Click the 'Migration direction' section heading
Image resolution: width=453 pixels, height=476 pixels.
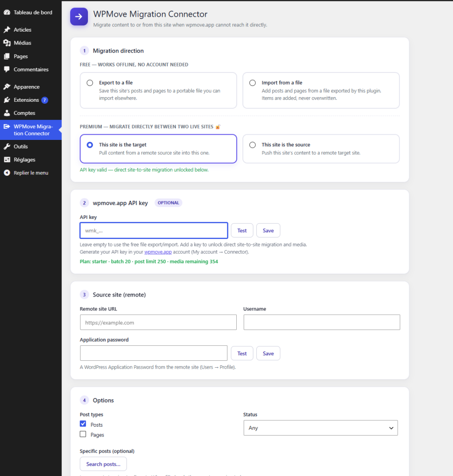(x=118, y=51)
